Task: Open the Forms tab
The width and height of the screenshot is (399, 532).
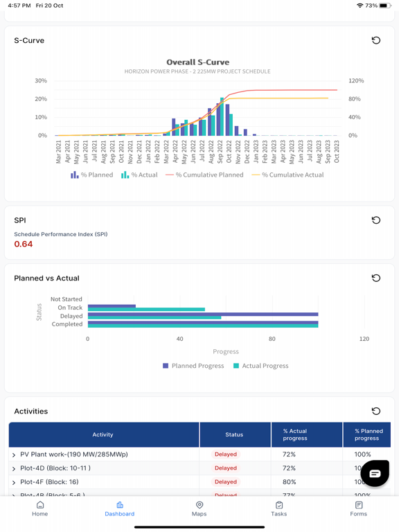Action: (x=359, y=509)
